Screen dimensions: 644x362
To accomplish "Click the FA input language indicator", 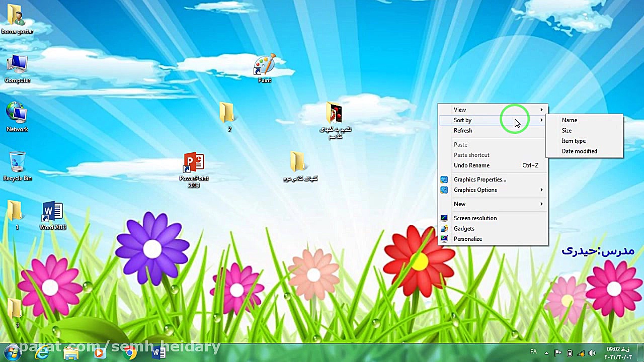I will click(x=534, y=352).
